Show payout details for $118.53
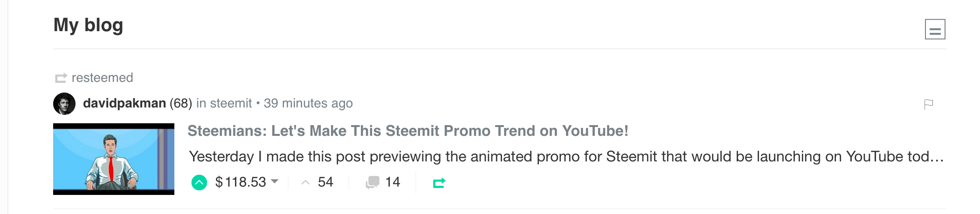980x214 pixels. pos(241,182)
